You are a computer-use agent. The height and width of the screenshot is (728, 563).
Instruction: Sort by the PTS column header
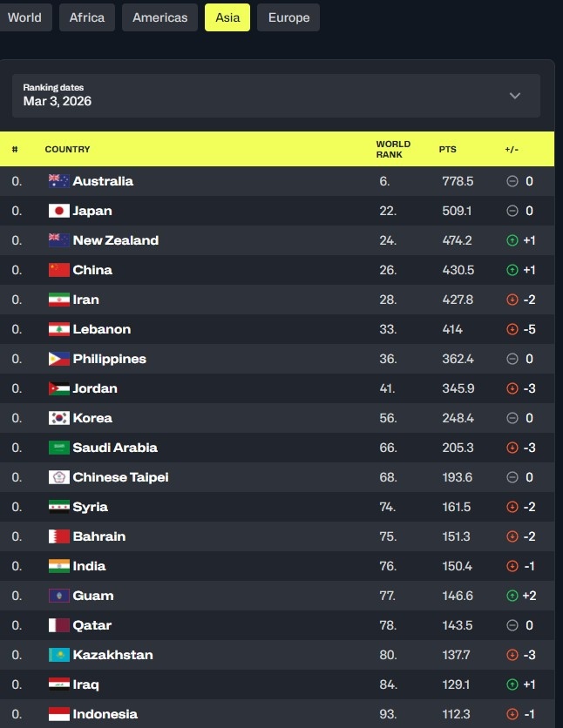pos(447,149)
